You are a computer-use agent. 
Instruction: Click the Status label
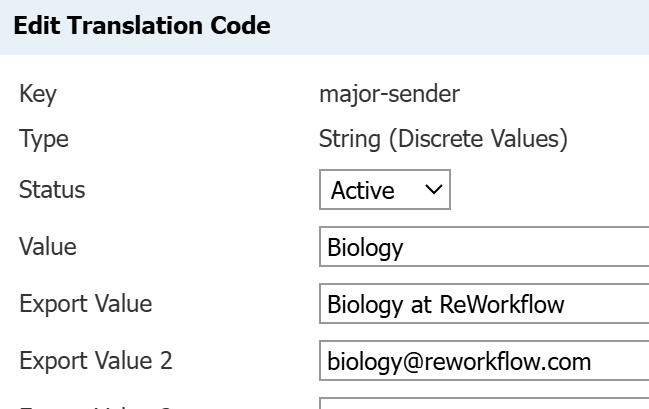click(x=52, y=190)
